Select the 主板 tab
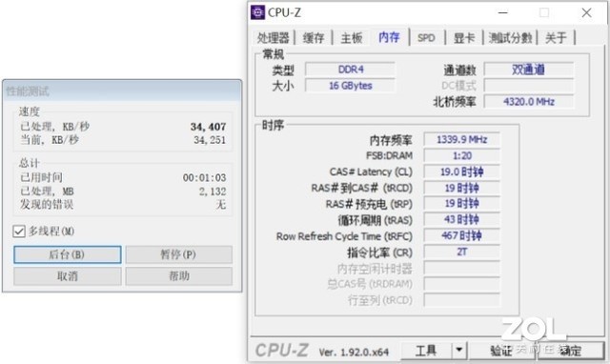Screen dimensions: 610x364 pyautogui.click(x=352, y=38)
